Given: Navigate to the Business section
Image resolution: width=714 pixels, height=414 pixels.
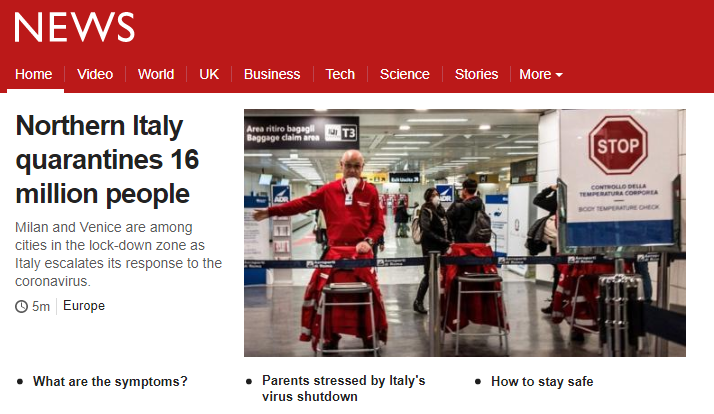Looking at the screenshot, I should [272, 74].
